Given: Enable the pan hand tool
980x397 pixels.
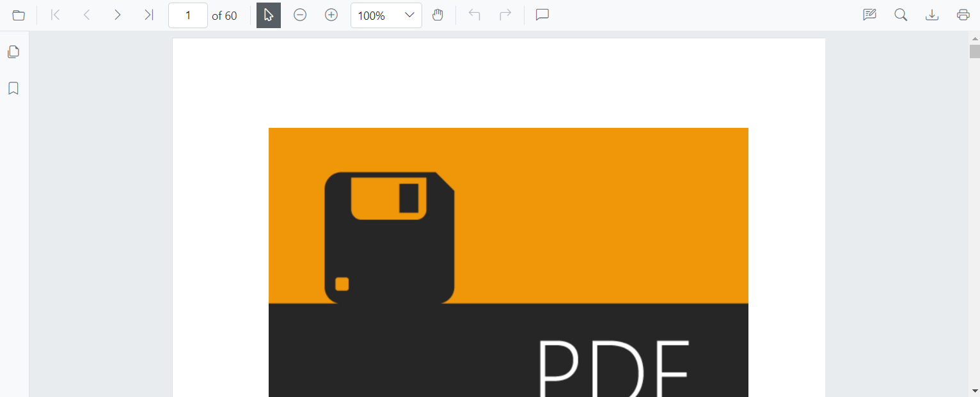Looking at the screenshot, I should 438,15.
